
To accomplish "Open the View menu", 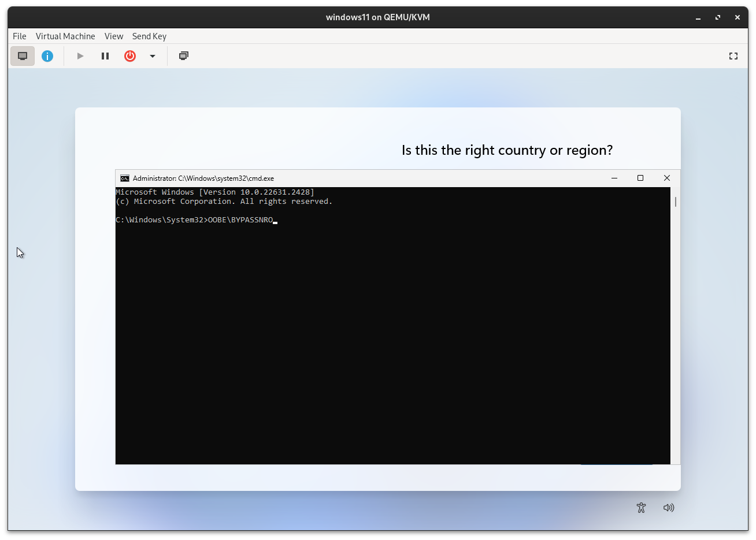I will tap(114, 36).
